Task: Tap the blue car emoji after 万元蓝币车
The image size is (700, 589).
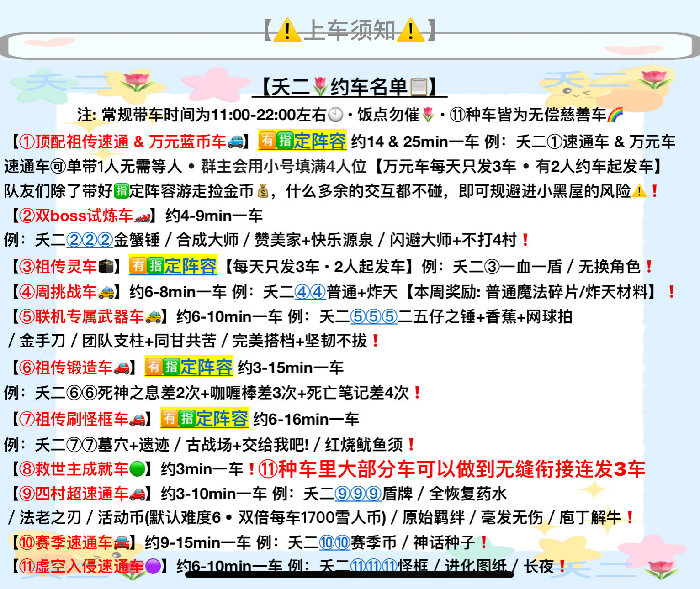Action: click(235, 142)
